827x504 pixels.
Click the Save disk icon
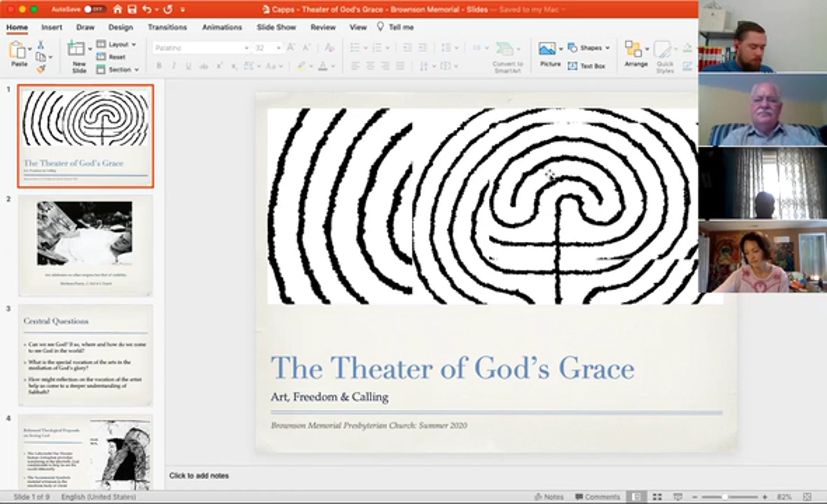click(132, 9)
